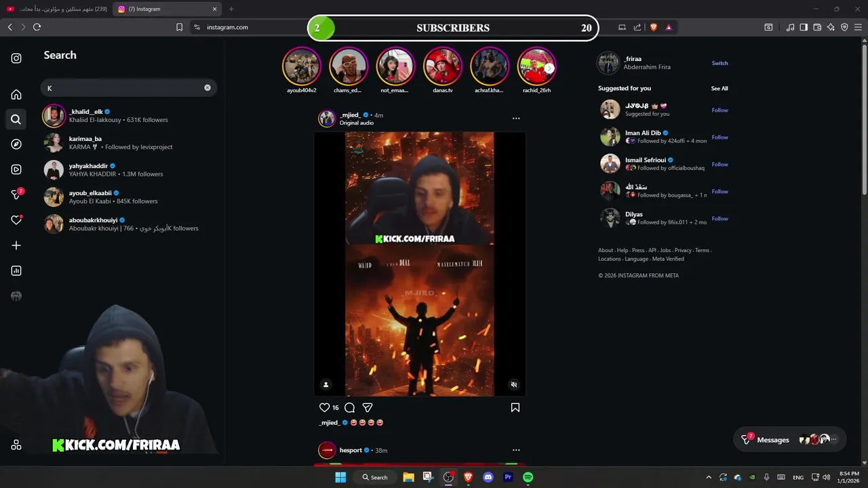
Task: Open Discord from taskbar
Action: pos(488,477)
